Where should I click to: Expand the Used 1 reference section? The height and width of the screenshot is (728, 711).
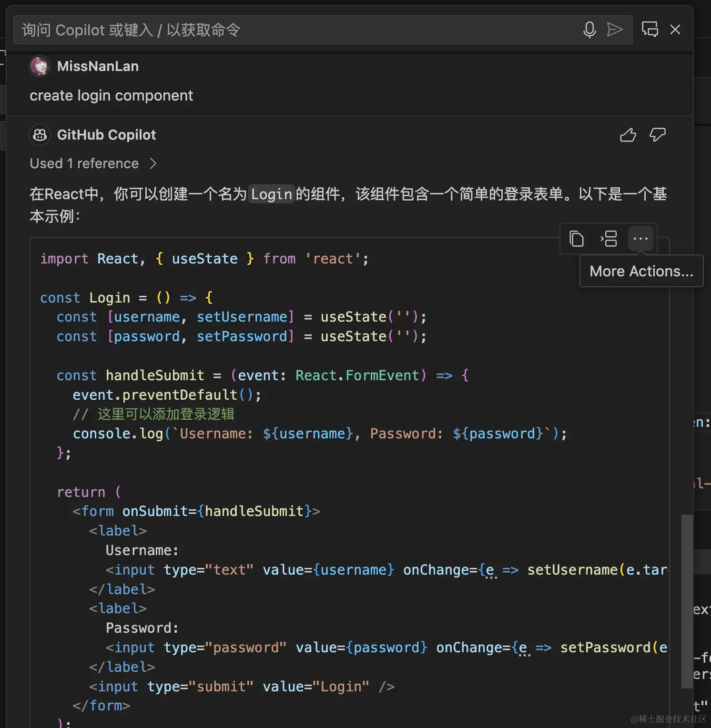pos(93,163)
